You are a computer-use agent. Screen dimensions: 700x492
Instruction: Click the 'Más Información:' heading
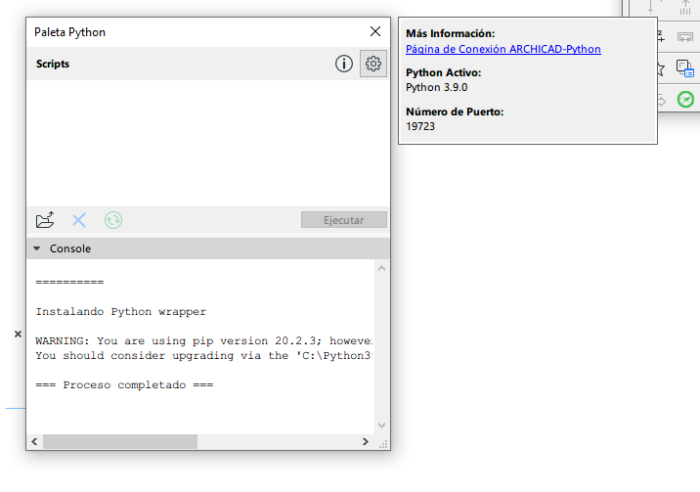450,33
